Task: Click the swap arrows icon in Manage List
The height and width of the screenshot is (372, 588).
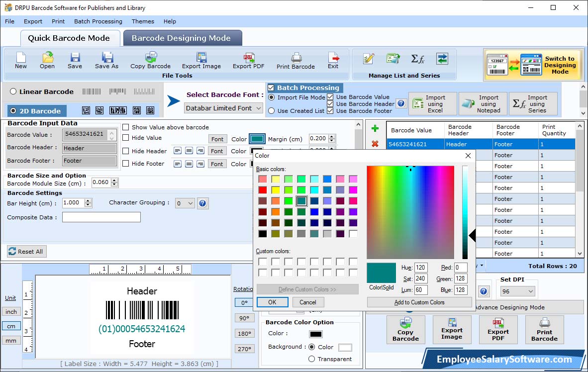Action: click(x=442, y=59)
